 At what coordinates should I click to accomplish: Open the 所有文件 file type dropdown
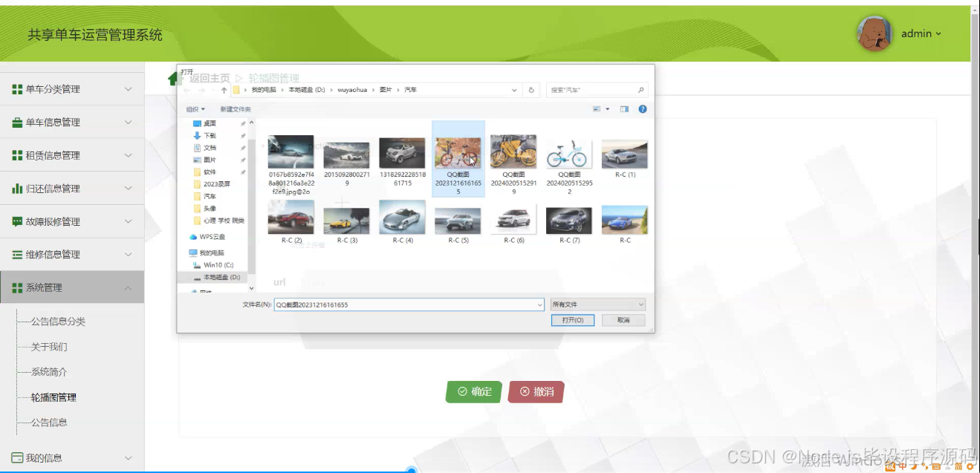598,304
